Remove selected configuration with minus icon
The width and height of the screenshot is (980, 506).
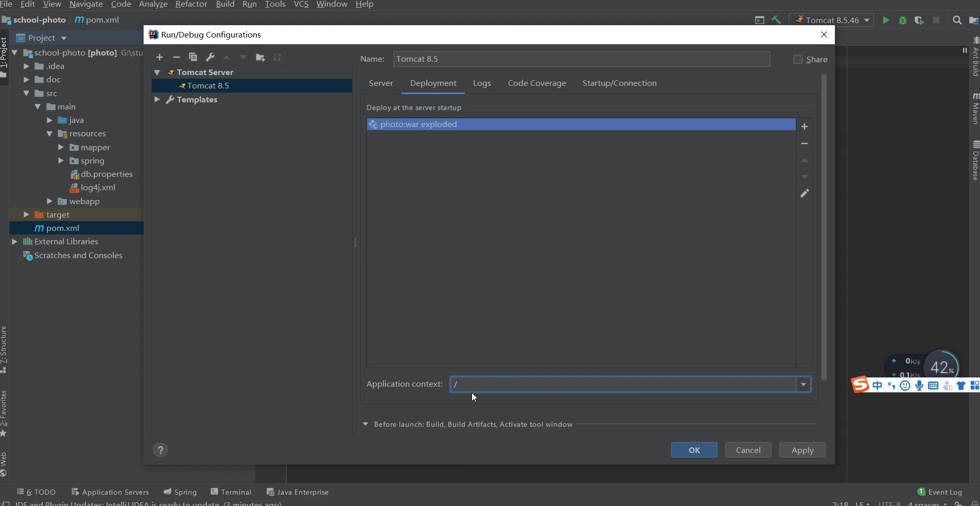point(176,57)
